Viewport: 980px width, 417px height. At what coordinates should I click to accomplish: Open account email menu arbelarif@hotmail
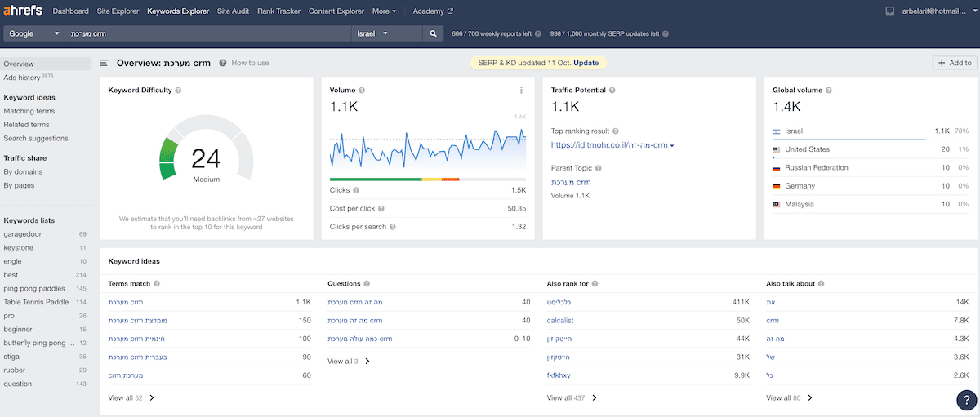(938, 11)
